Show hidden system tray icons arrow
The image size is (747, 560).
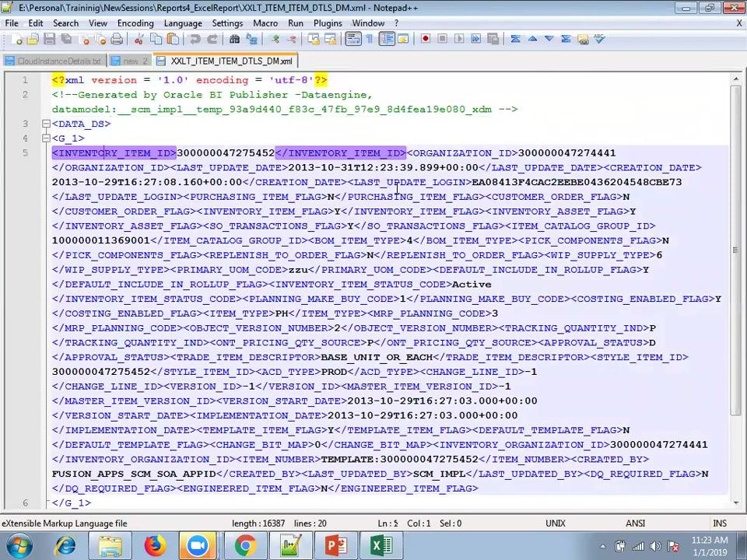602,547
